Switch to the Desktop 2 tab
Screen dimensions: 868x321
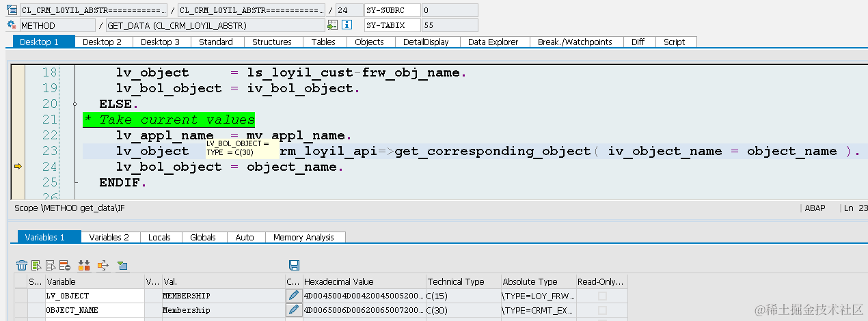(x=103, y=42)
